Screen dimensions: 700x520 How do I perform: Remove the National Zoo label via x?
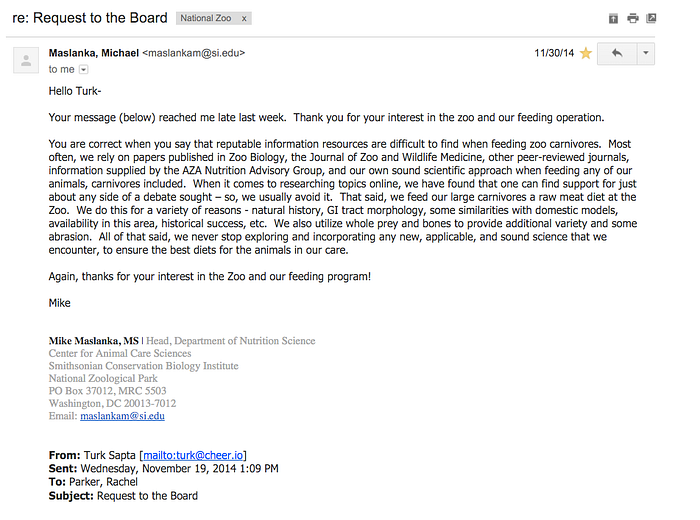point(244,18)
